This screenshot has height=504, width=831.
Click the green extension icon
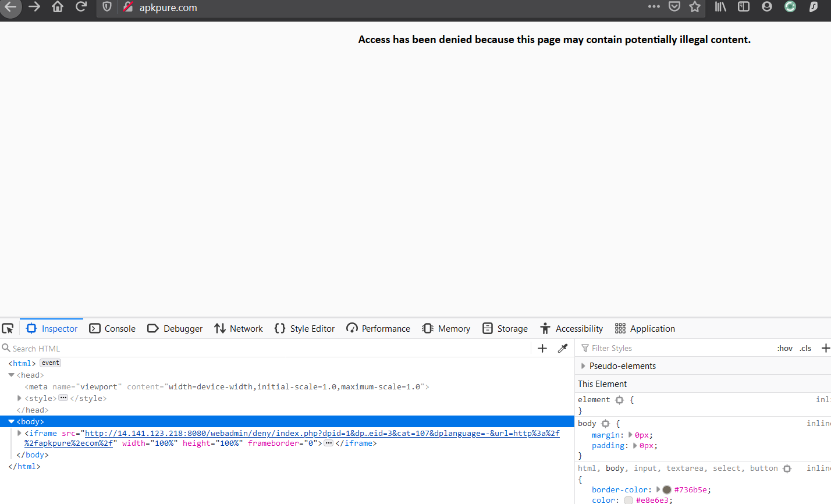tap(790, 7)
